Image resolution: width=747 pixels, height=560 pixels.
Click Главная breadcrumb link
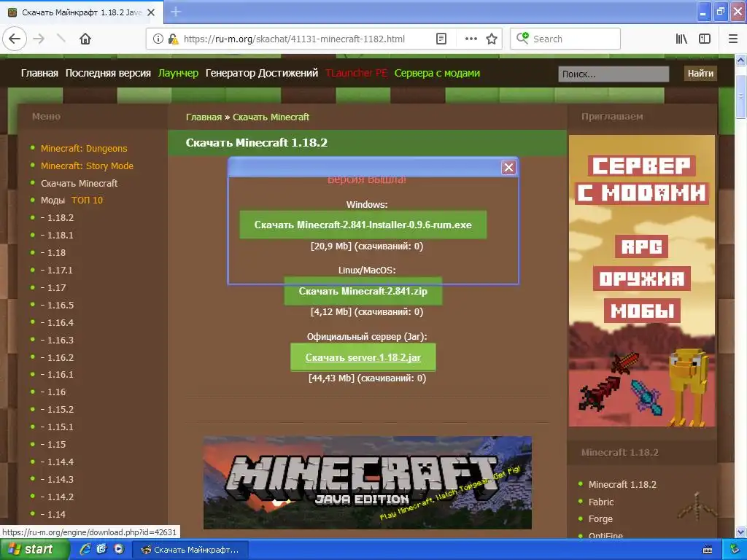point(204,117)
